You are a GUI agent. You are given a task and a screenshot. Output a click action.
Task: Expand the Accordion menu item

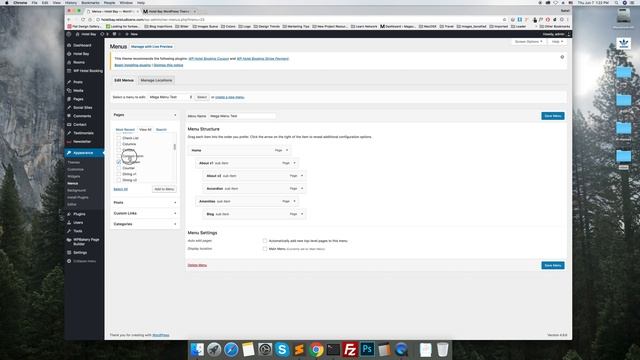coord(302,189)
